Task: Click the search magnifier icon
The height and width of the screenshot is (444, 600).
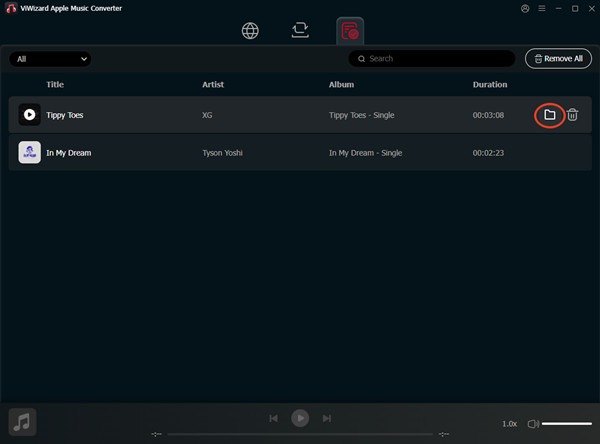Action: tap(361, 59)
